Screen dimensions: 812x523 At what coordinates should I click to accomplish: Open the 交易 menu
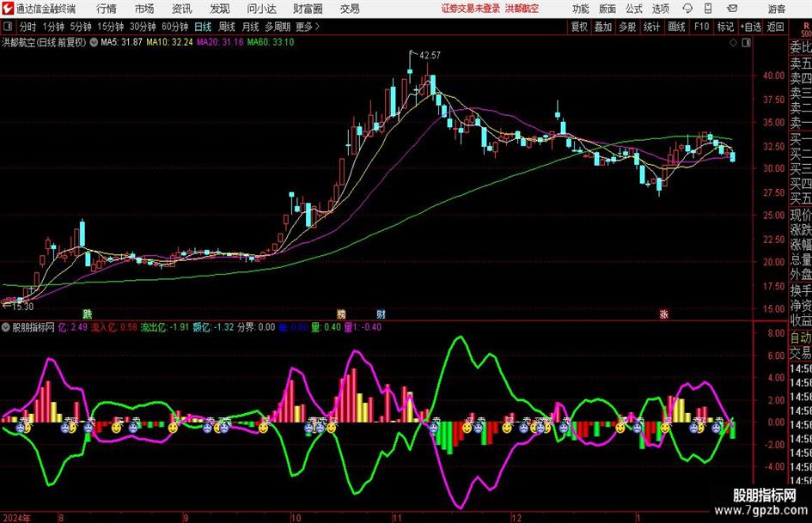(350, 9)
